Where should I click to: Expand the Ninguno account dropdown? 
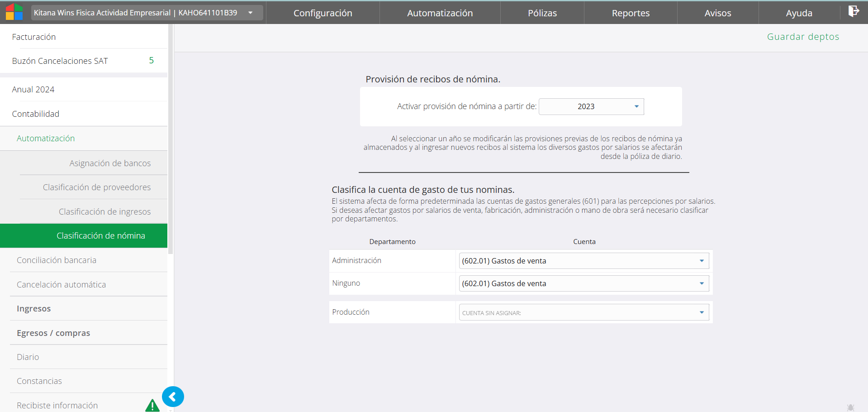(x=583, y=283)
